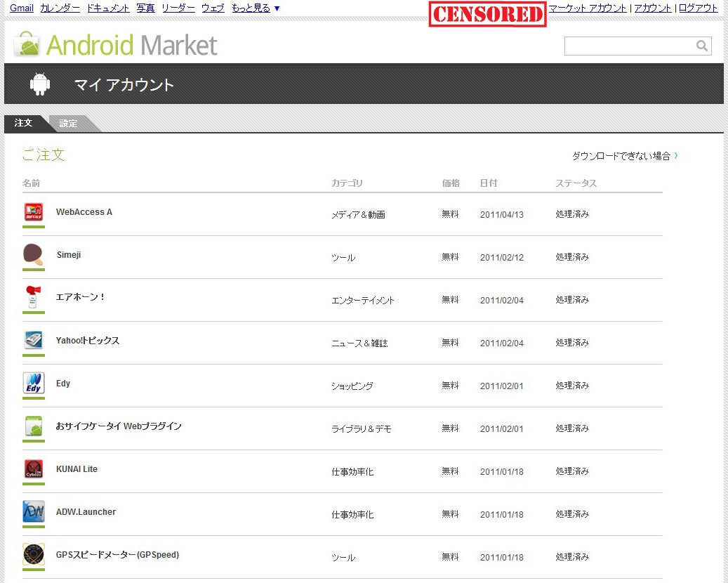Open the GPSスピードメーター(GPSpeed) app name
728x583 pixels.
click(x=117, y=555)
